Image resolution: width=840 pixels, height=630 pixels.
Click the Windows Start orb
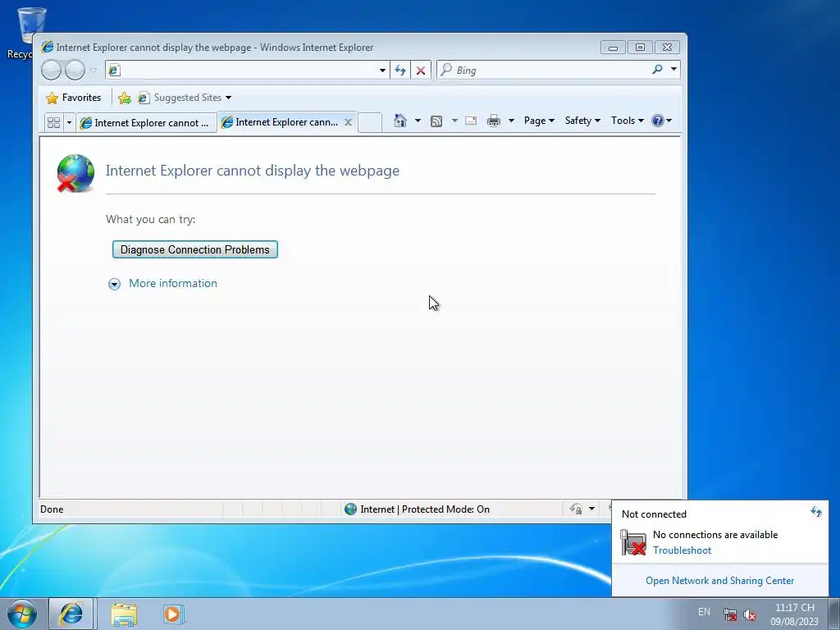tap(22, 614)
